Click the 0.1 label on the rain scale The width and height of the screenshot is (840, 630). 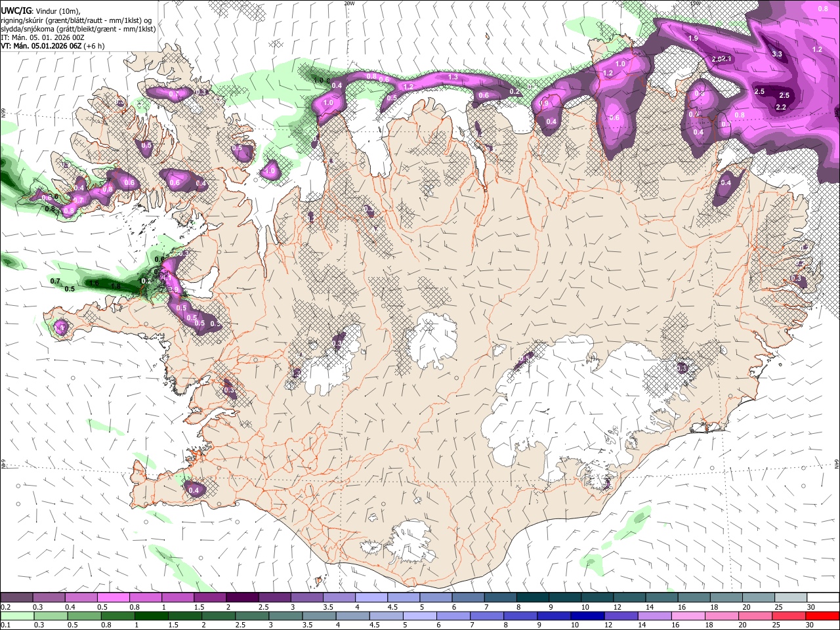pos(5,625)
